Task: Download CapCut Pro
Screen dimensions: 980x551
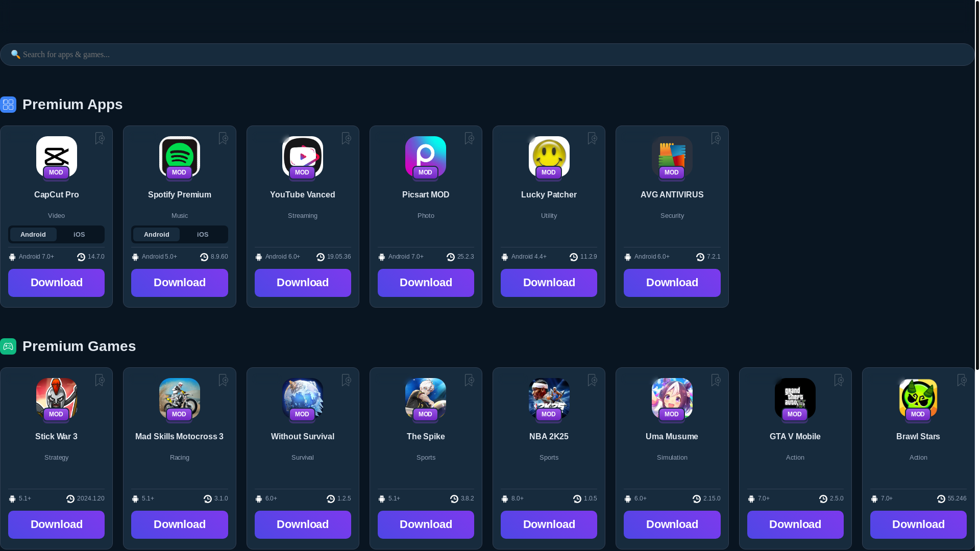Action: [x=57, y=283]
